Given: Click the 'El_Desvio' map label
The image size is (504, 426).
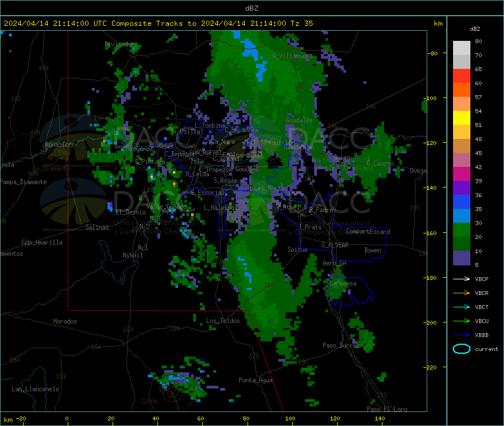Looking at the screenshot, I should point(130,212).
